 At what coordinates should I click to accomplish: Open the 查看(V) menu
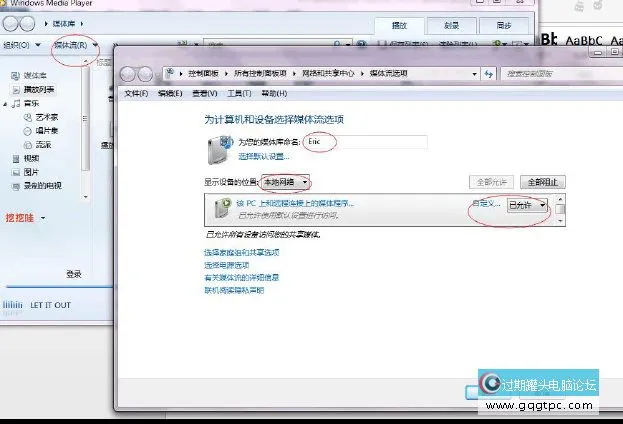click(205, 93)
